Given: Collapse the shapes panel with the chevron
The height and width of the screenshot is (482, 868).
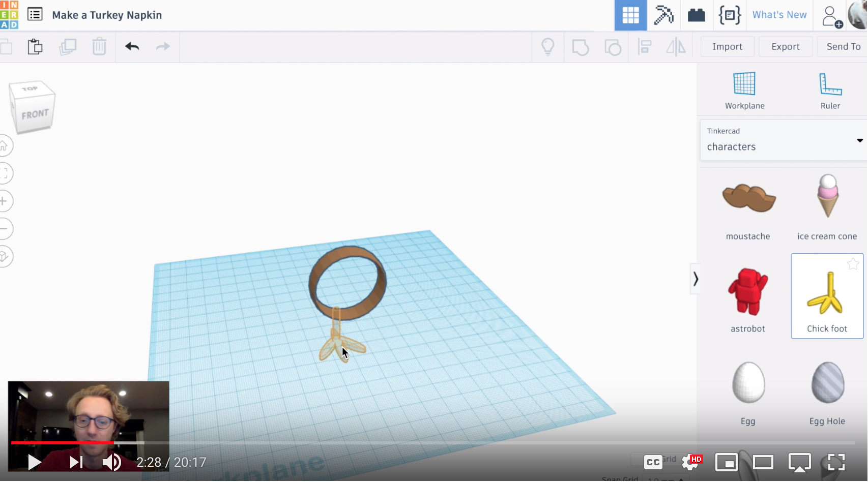Looking at the screenshot, I should (x=696, y=279).
